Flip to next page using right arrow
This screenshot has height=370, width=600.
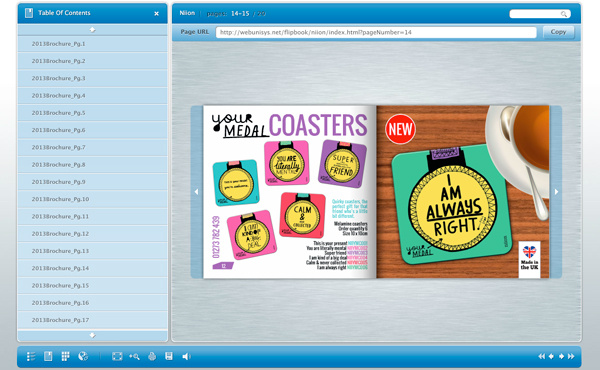pyautogui.click(x=556, y=192)
